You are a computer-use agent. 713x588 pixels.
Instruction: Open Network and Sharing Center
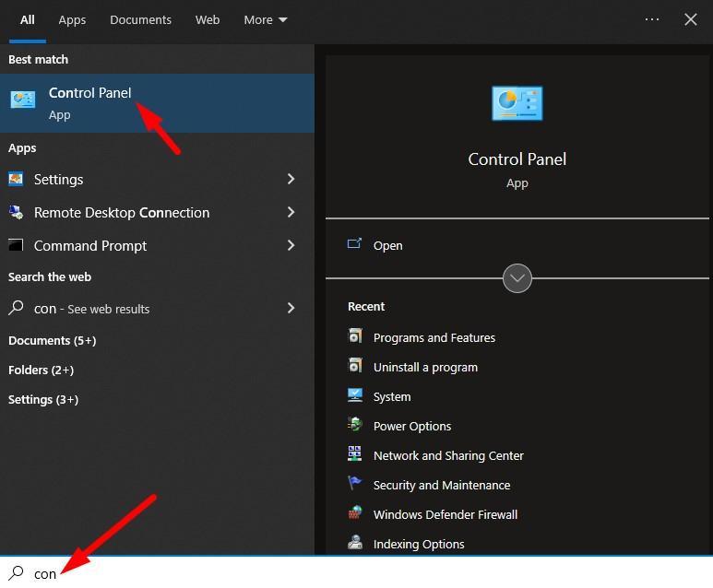click(x=448, y=455)
